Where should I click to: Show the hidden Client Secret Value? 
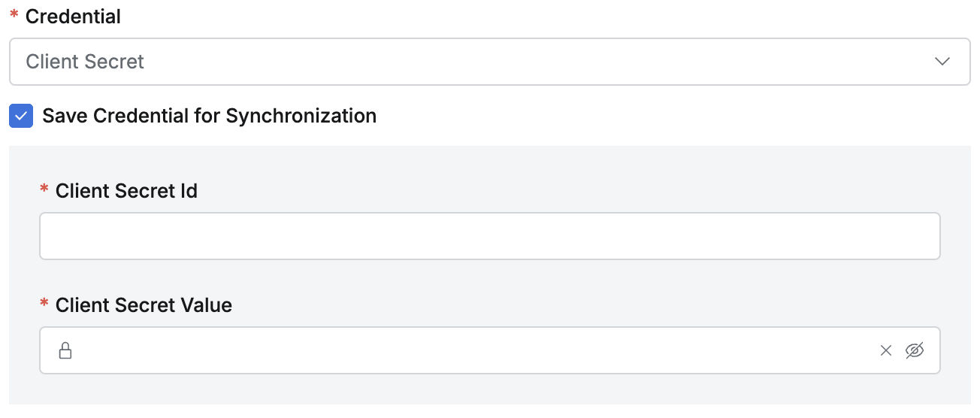tap(915, 350)
